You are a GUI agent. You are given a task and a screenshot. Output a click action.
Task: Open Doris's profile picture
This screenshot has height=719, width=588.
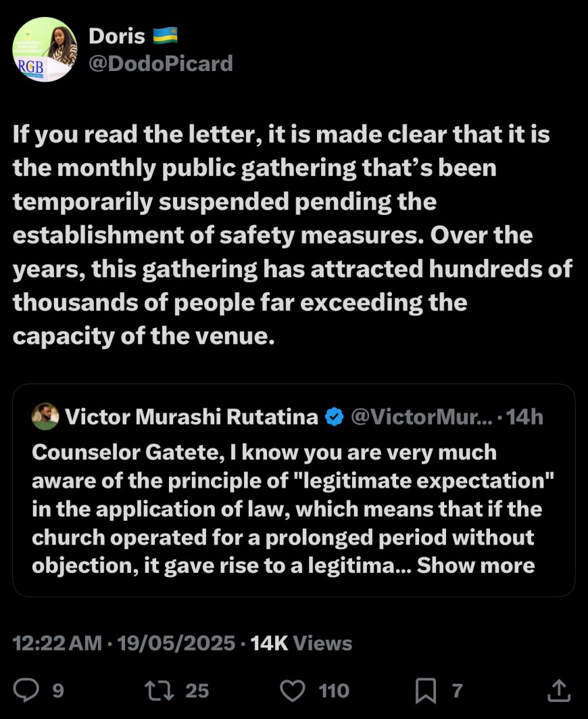point(45,49)
